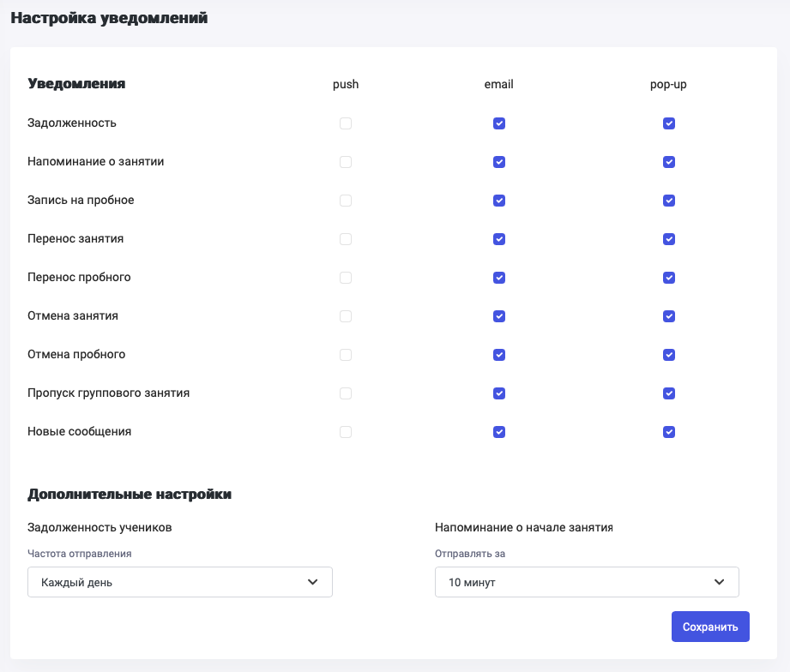
Task: Enable push for Отмена занятия
Action: (346, 316)
